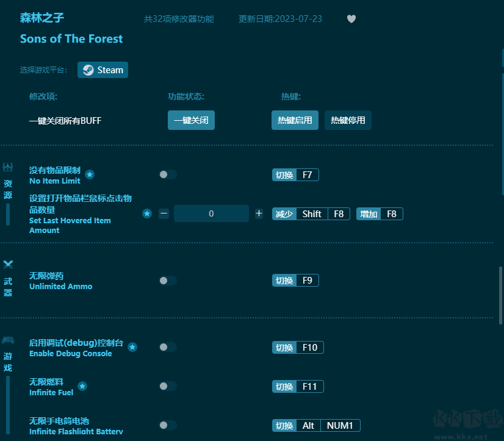Click the 资源 category label
The width and height of the screenshot is (504, 441).
pos(8,189)
